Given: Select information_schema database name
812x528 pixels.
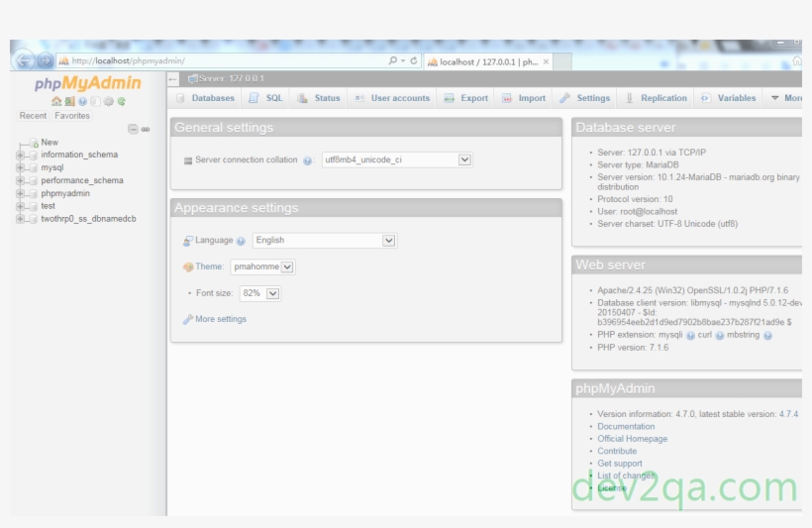Looking at the screenshot, I should click(79, 155).
